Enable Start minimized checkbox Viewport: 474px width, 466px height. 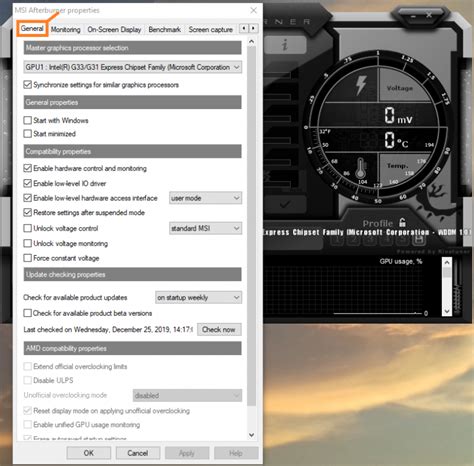click(x=28, y=134)
